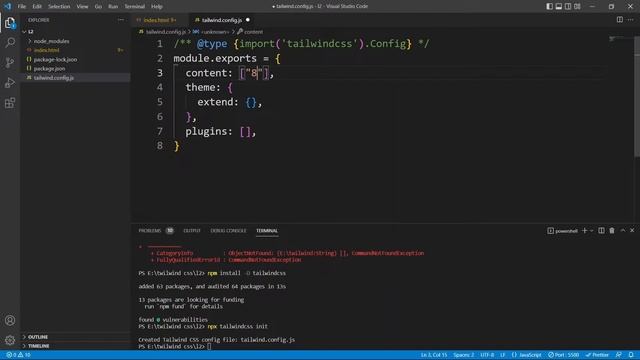The width and height of the screenshot is (640, 360).
Task: Close the terminal panel
Action: tap(632, 231)
